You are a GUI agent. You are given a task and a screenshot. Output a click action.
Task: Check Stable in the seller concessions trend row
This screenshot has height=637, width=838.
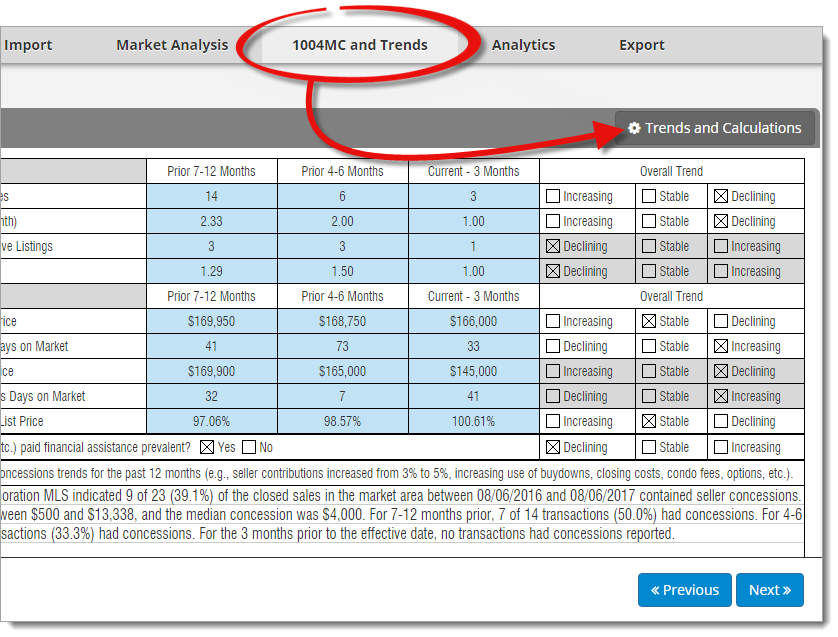tap(649, 447)
